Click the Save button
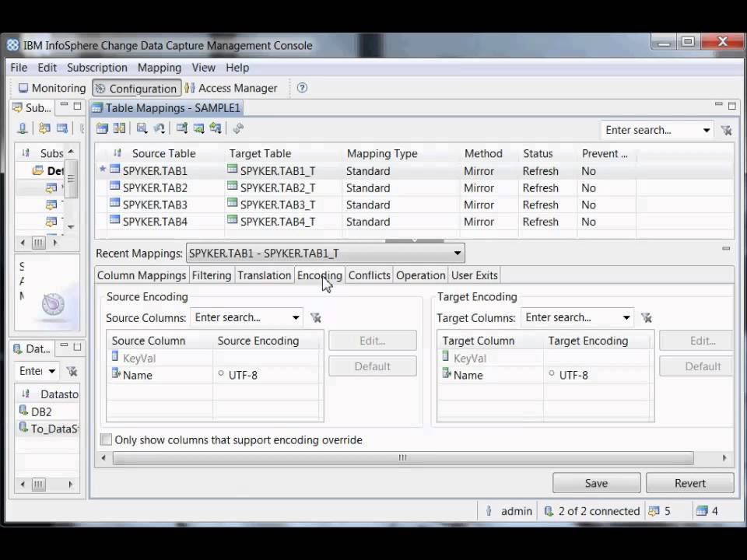This screenshot has width=747, height=560. [597, 483]
